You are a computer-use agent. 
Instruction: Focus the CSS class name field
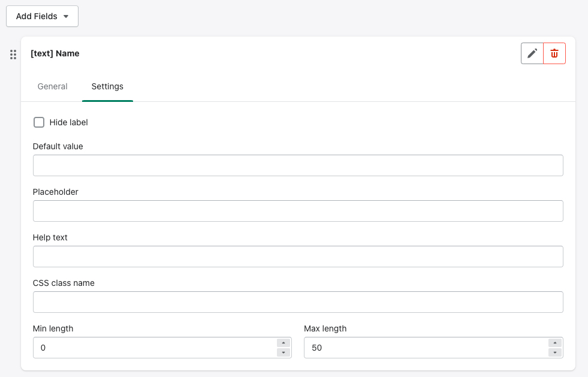(x=298, y=302)
